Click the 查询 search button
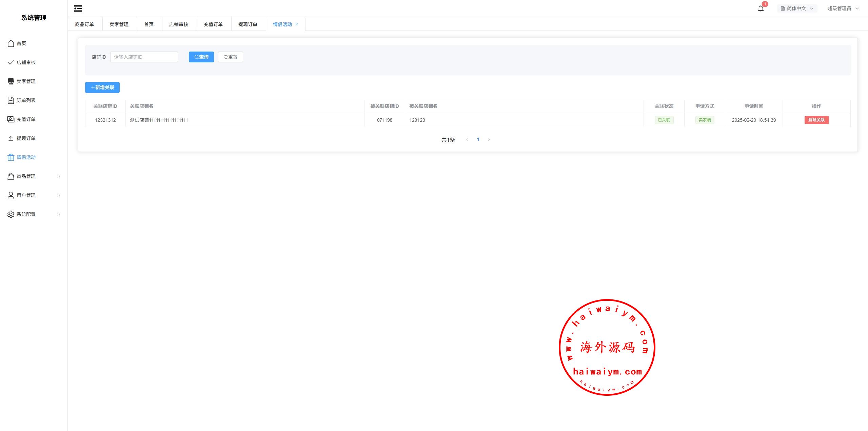 [x=201, y=57]
